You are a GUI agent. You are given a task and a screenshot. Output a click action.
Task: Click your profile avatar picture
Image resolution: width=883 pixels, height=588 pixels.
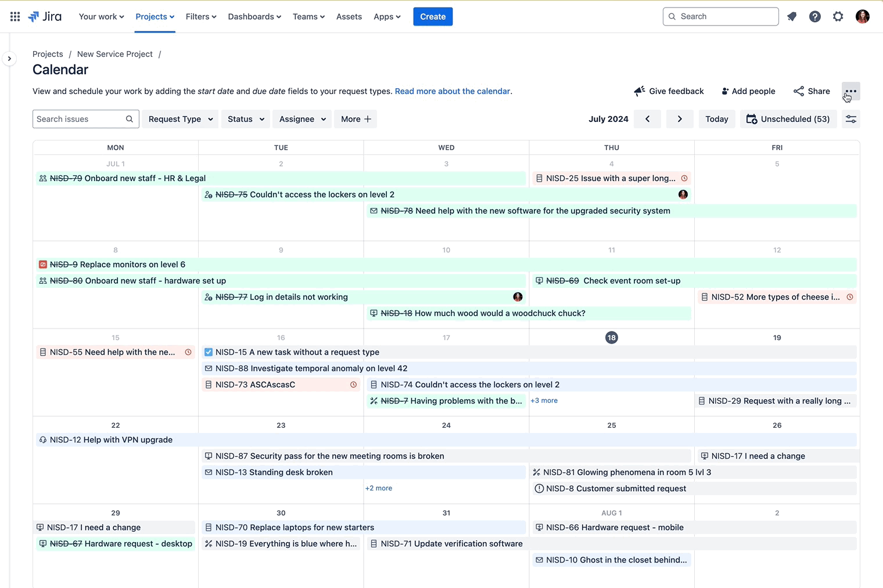pyautogui.click(x=863, y=16)
